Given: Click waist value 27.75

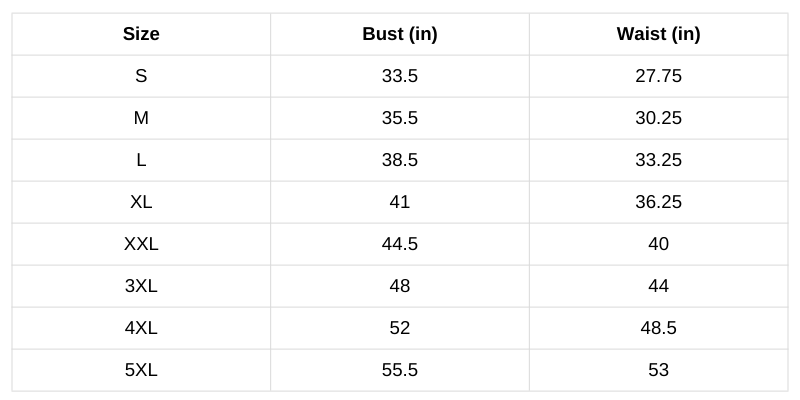Looking at the screenshot, I should [658, 76].
